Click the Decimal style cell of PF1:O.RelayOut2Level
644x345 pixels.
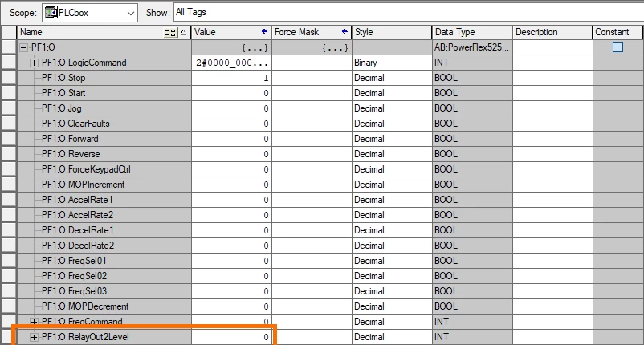391,337
